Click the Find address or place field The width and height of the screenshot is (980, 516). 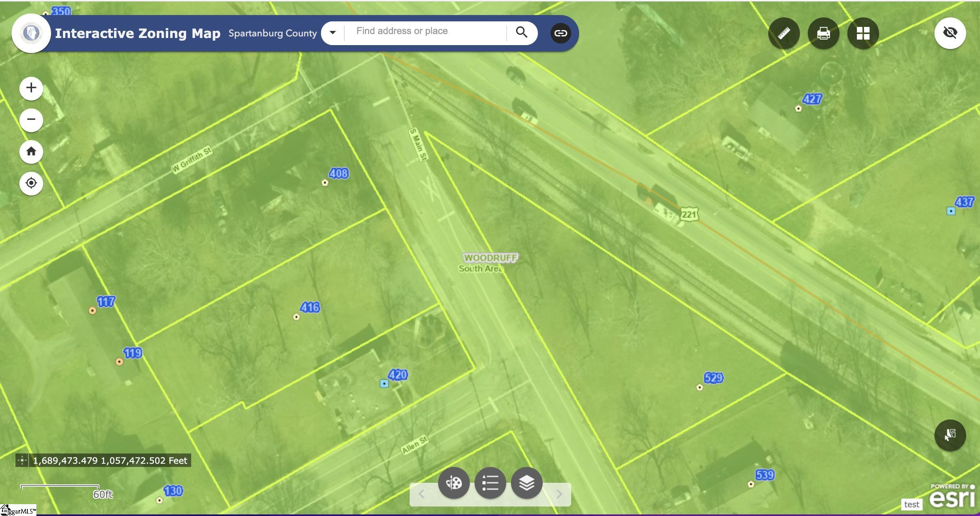(x=425, y=32)
